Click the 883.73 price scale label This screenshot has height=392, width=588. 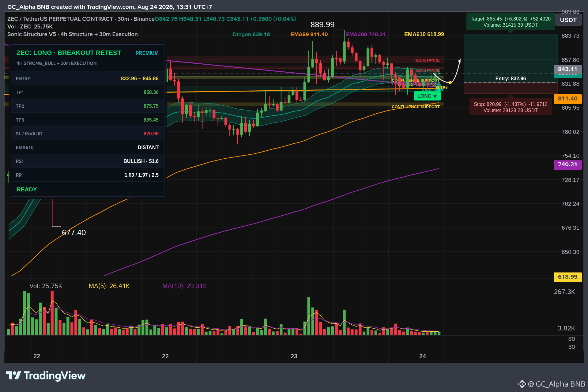pos(571,36)
